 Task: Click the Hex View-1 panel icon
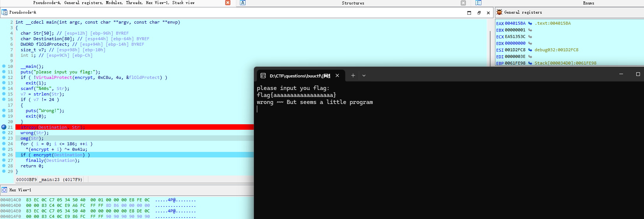point(4,190)
